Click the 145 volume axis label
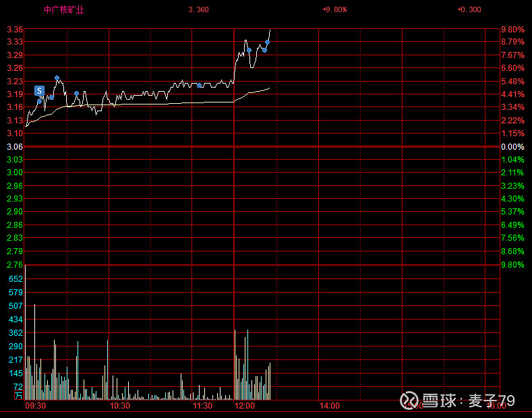This screenshot has width=532, height=418. click(16, 374)
